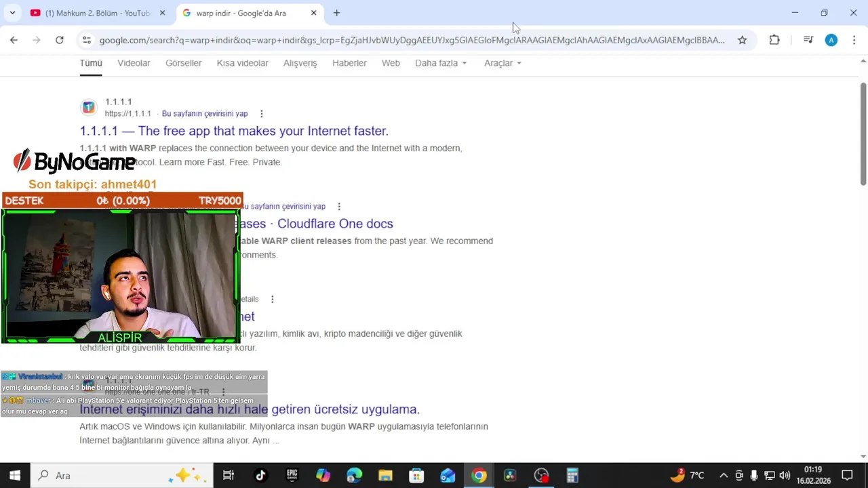This screenshot has height=488, width=868.
Task: Close the Mahkum 2. Bölüm YouTube tab
Action: click(162, 13)
